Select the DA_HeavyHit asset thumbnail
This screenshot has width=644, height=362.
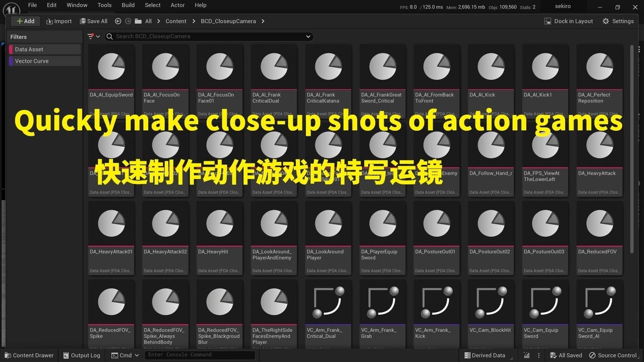coord(220,224)
